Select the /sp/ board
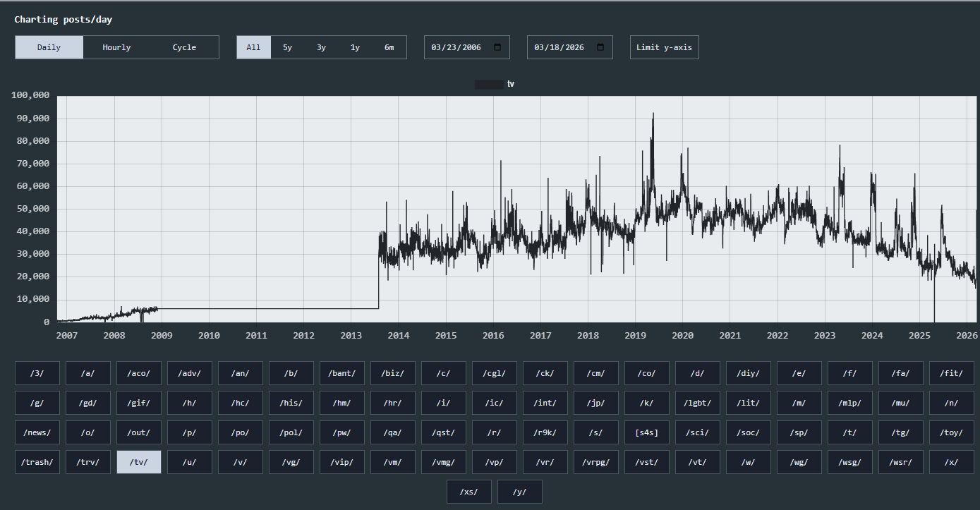The width and height of the screenshot is (980, 510). [799, 432]
